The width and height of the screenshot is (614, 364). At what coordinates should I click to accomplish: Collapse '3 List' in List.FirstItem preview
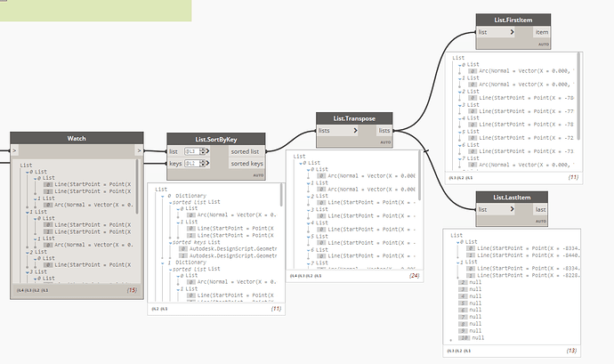pos(460,105)
